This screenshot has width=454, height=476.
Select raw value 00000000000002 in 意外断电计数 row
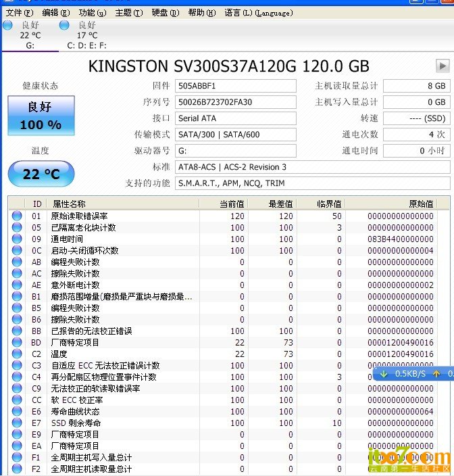(x=401, y=285)
